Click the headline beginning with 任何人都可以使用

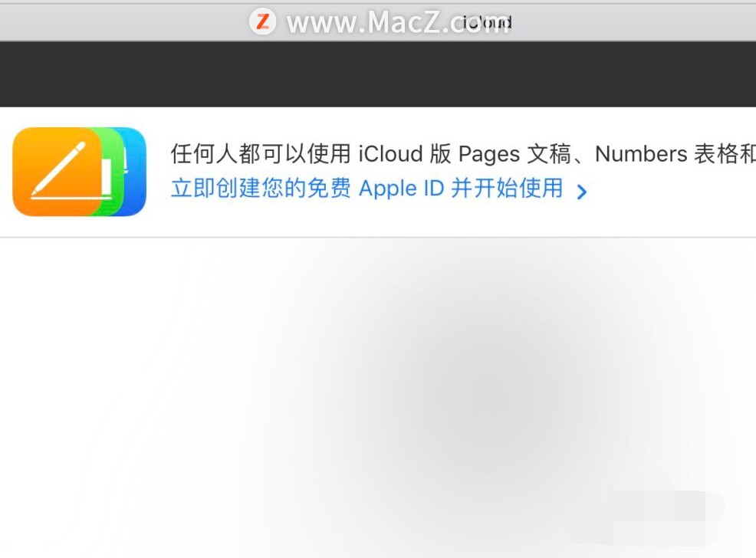pyautogui.click(x=463, y=154)
